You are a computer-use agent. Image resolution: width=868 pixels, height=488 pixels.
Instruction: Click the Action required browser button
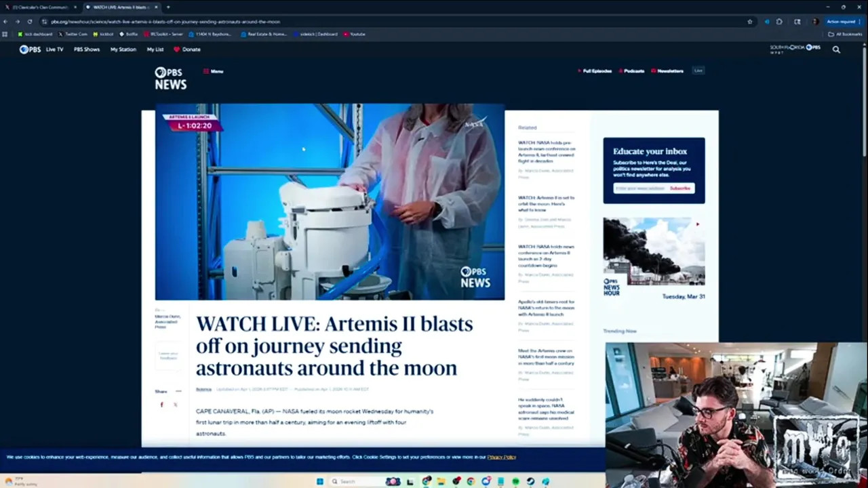(843, 22)
